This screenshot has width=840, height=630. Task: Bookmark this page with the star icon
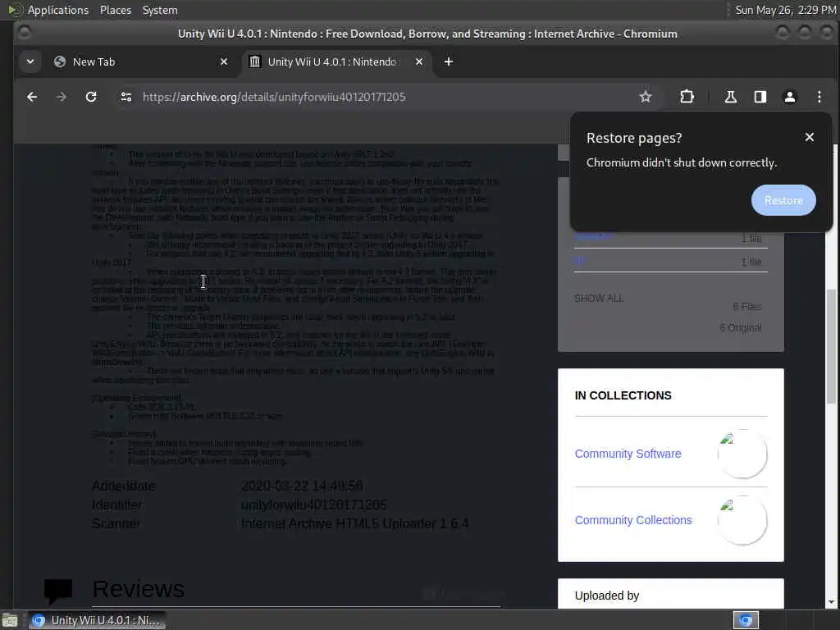point(646,97)
